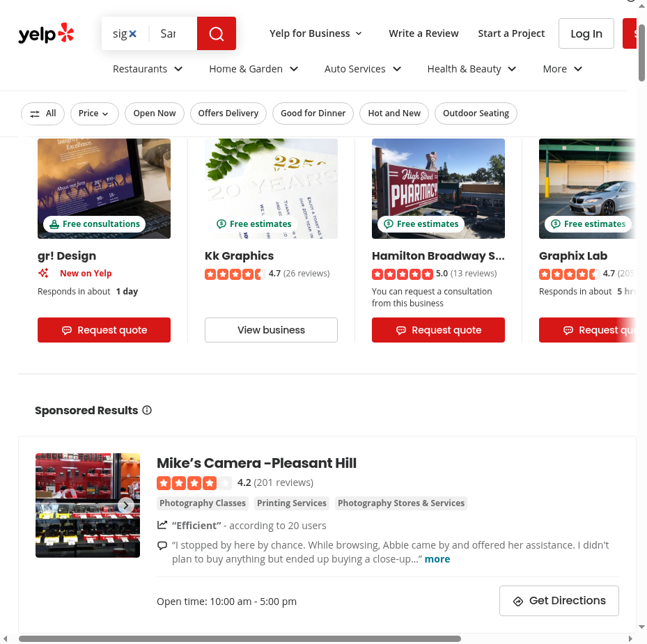
Task: Open the Auto Services menu
Action: (363, 69)
